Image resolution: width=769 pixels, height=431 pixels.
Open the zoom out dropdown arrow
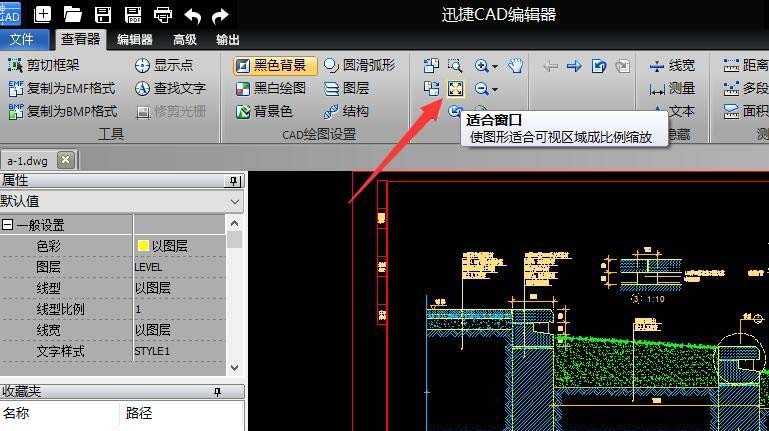(495, 90)
